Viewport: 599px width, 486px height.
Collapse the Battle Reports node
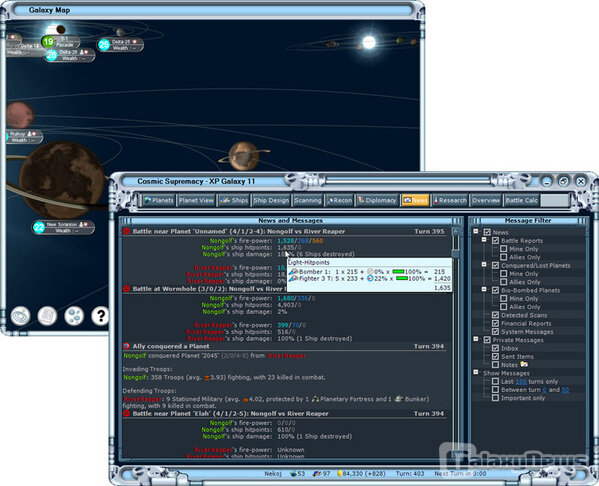coord(484,240)
